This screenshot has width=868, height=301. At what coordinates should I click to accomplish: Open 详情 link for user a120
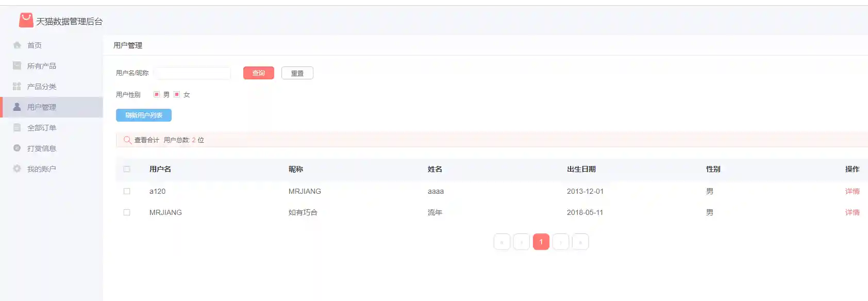853,191
